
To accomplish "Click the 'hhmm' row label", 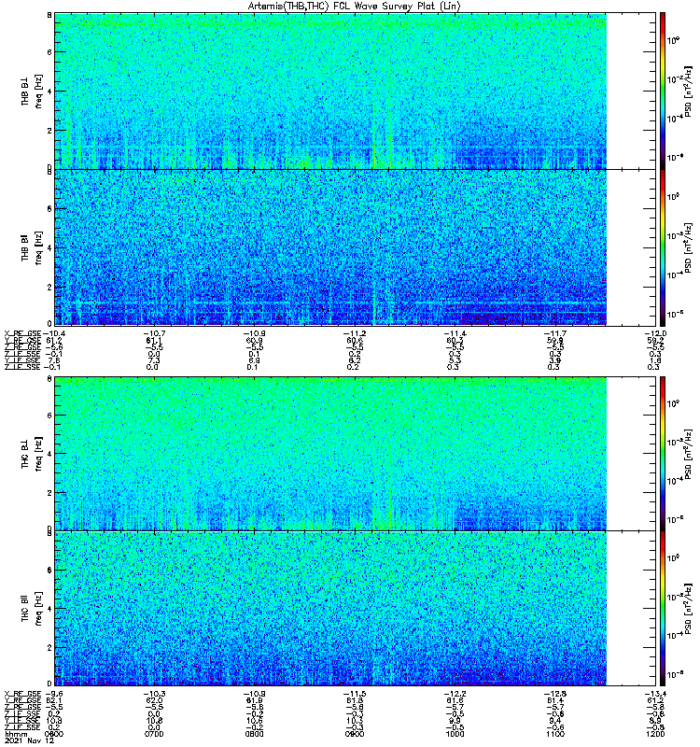I will coord(16,734).
